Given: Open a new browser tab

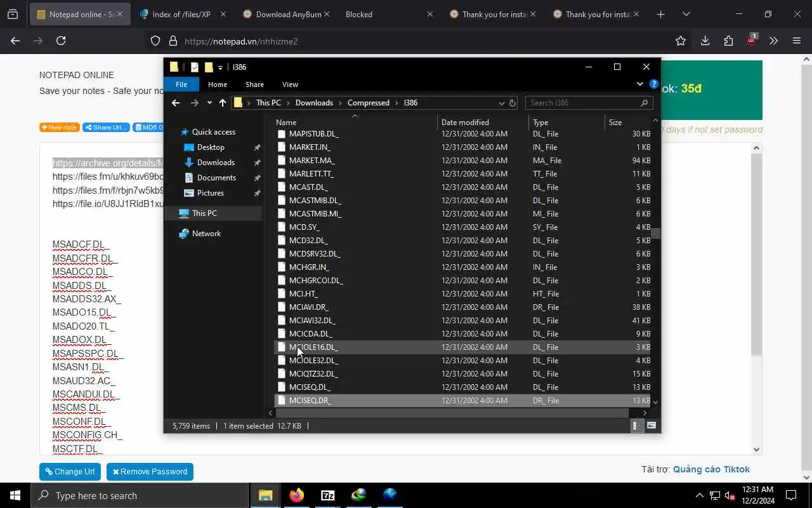Looking at the screenshot, I should pyautogui.click(x=660, y=14).
